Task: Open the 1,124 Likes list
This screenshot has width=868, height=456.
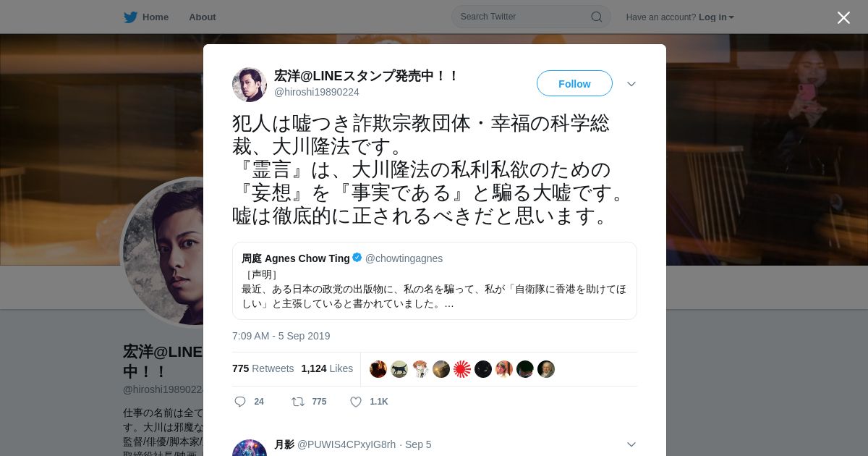Action: [x=327, y=368]
